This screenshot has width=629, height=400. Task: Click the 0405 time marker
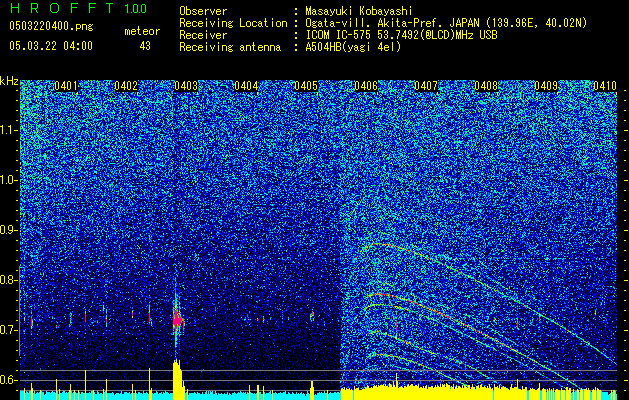click(306, 86)
